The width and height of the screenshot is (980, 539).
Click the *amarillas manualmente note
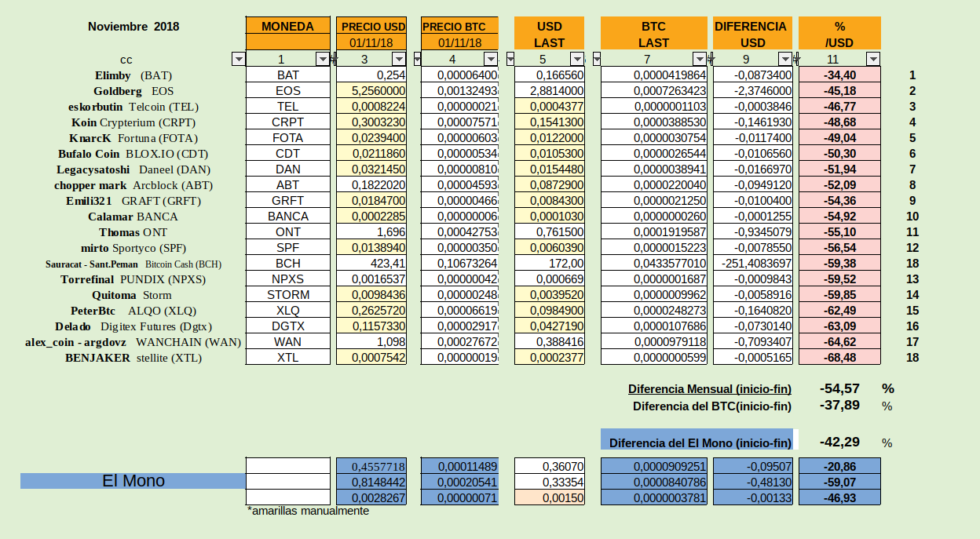pyautogui.click(x=308, y=511)
